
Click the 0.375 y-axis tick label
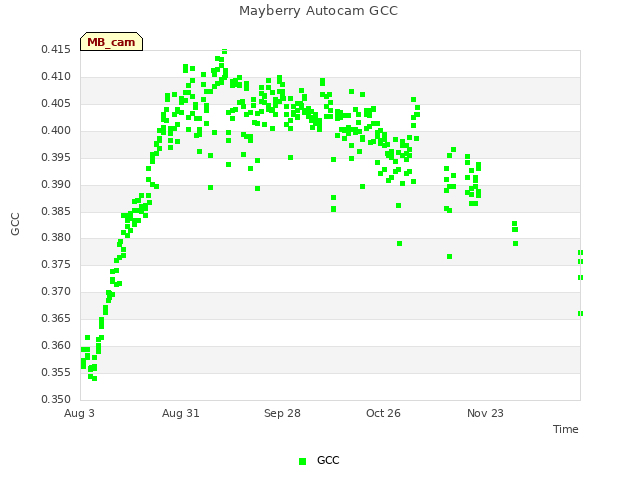(56, 264)
